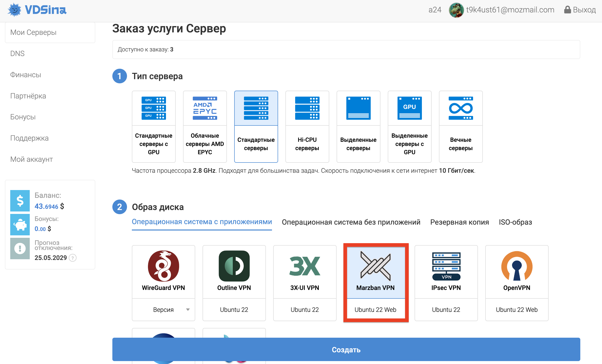The height and width of the screenshot is (364, 602).
Task: Click the shutdown date 25.05.2029
Action: click(51, 258)
